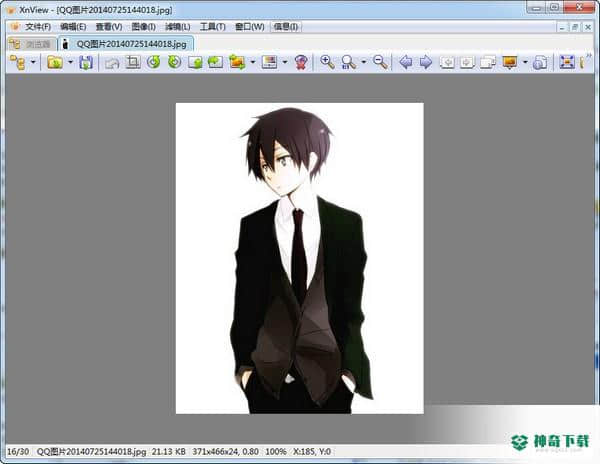Switch to the browser tab
The width and height of the screenshot is (600, 464).
coord(31,44)
